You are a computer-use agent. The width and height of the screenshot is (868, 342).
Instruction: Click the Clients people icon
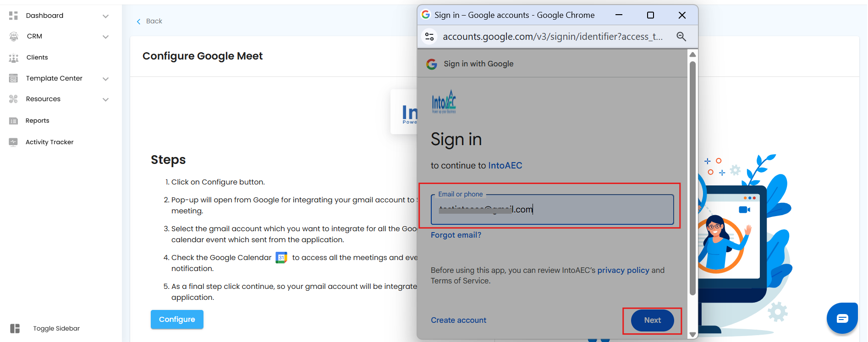coord(14,58)
